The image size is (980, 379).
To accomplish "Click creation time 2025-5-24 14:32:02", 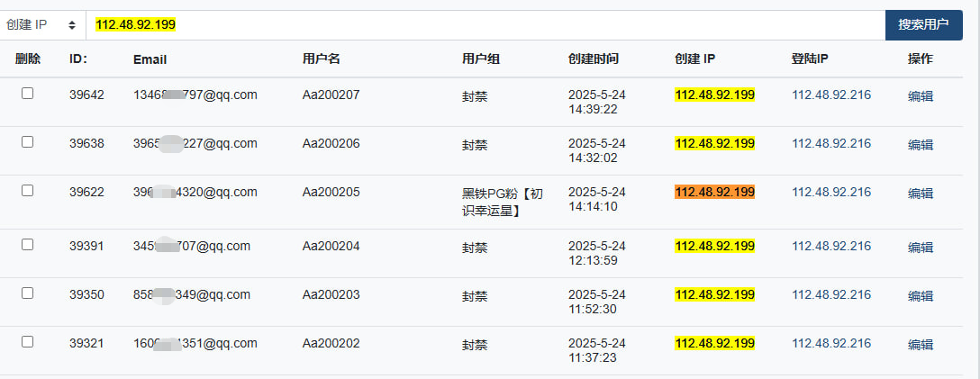I will tap(597, 150).
